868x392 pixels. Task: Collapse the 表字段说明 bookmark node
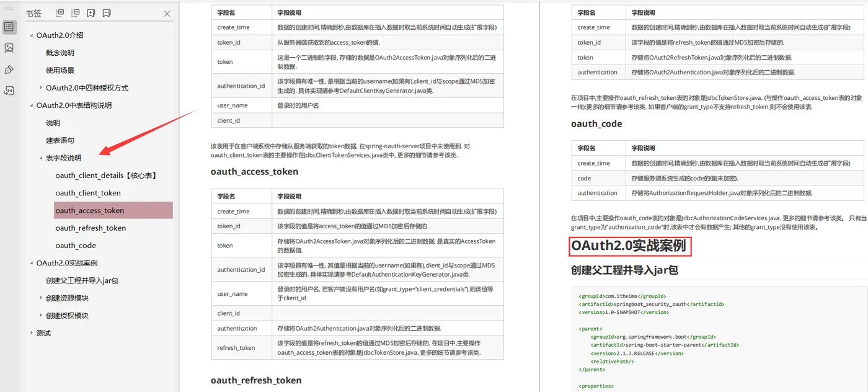(41, 158)
